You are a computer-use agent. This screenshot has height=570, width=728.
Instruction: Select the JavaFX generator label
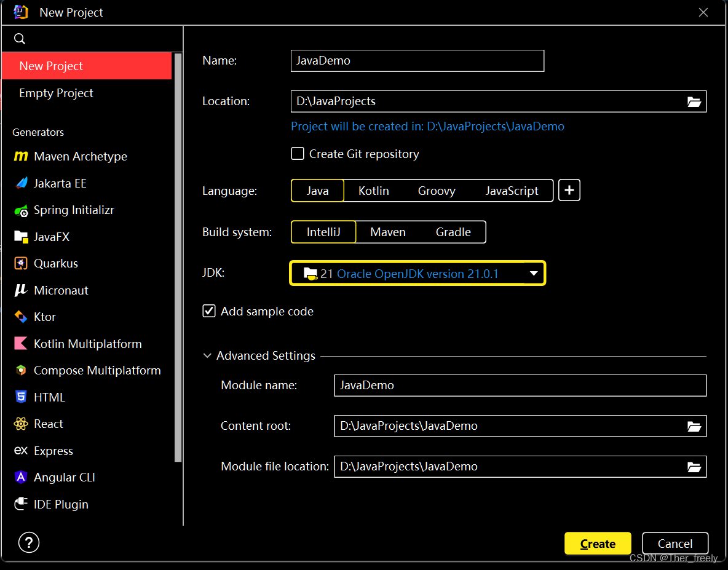52,237
